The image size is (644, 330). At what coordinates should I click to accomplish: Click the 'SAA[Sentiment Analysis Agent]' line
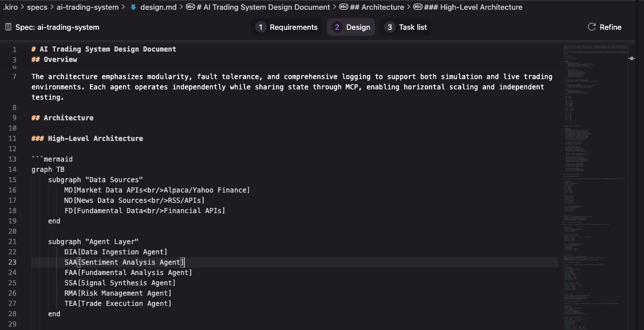pyautogui.click(x=124, y=262)
